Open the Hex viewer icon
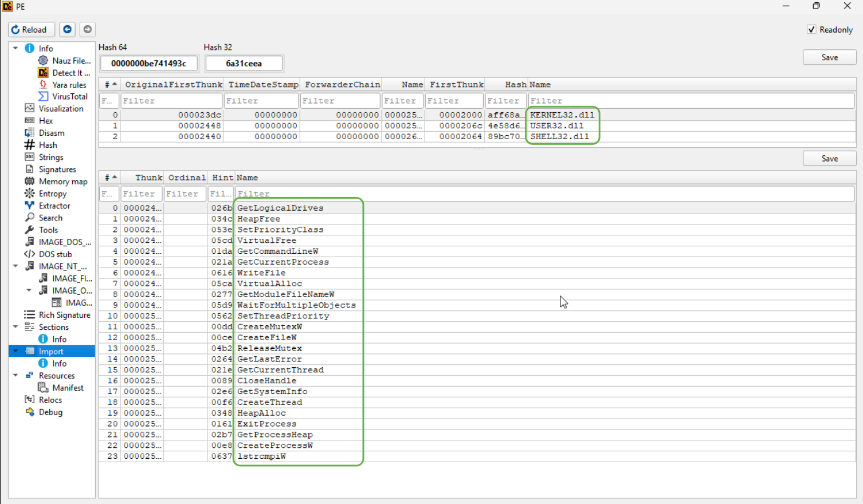Viewport: 863px width, 504px height. [x=30, y=121]
